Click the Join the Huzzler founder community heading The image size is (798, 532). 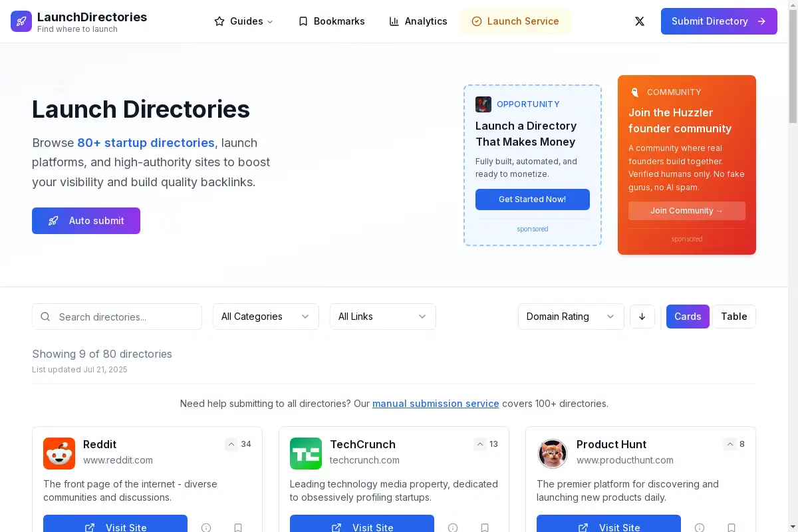pos(680,120)
